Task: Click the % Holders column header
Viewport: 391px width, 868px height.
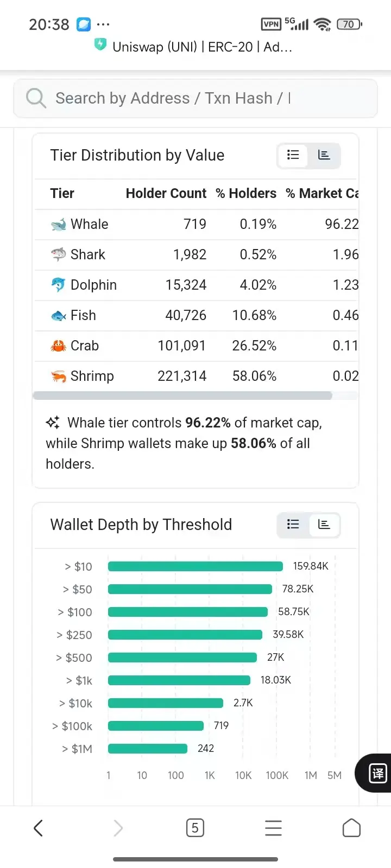Action: point(246,194)
